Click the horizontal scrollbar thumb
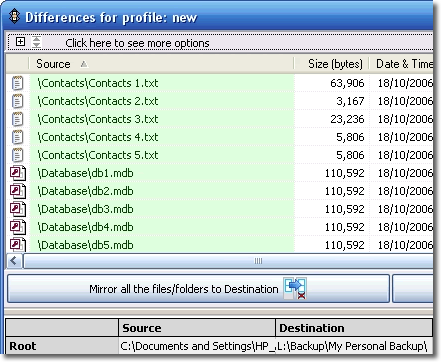 (x=228, y=261)
